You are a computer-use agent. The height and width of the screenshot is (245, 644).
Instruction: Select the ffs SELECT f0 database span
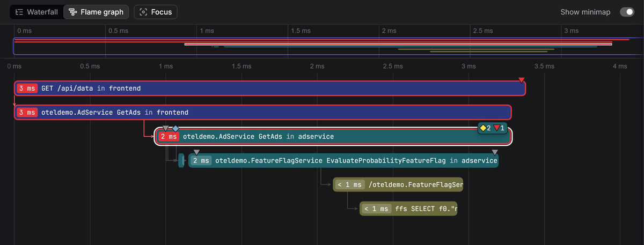[408, 209]
